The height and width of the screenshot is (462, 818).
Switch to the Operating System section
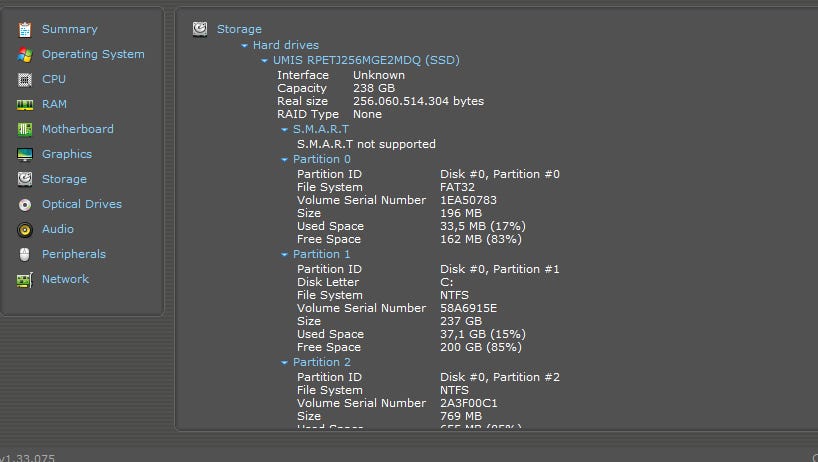(93, 54)
